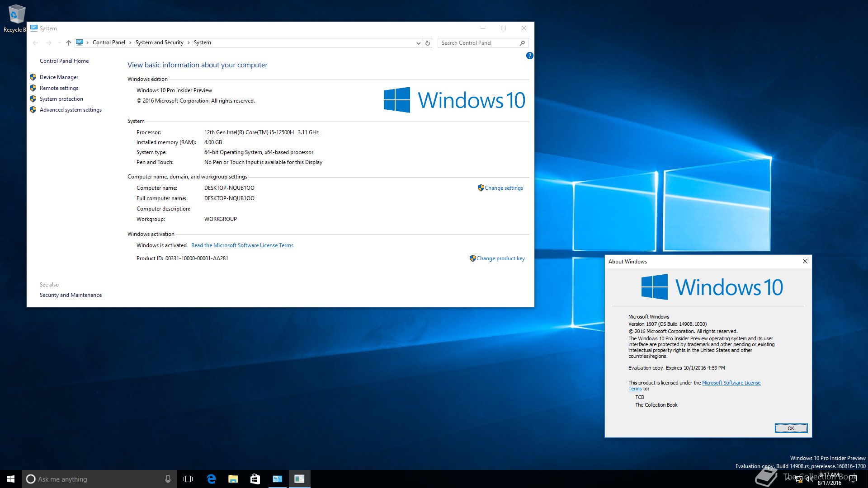Switch to About Windows taskbar button
The height and width of the screenshot is (488, 868).
pyautogui.click(x=299, y=479)
